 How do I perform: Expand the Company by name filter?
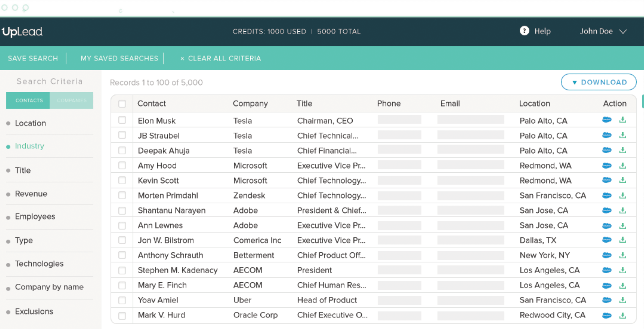[49, 287]
